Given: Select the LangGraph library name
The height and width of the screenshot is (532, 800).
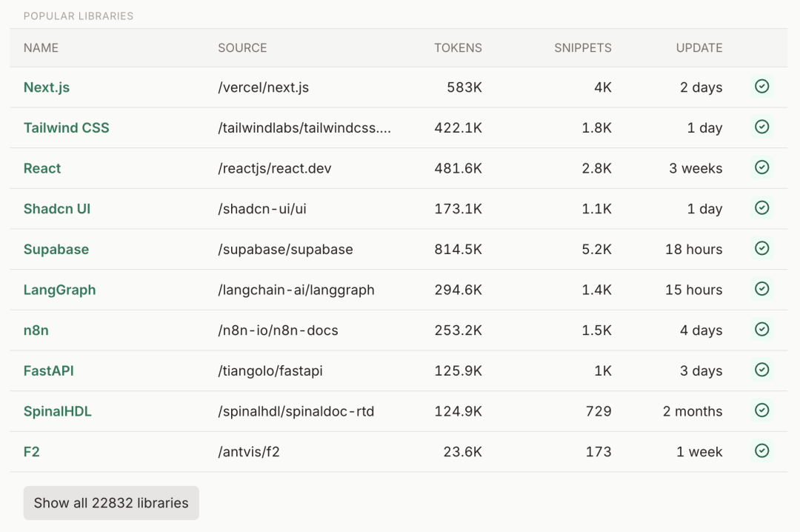Looking at the screenshot, I should (59, 290).
